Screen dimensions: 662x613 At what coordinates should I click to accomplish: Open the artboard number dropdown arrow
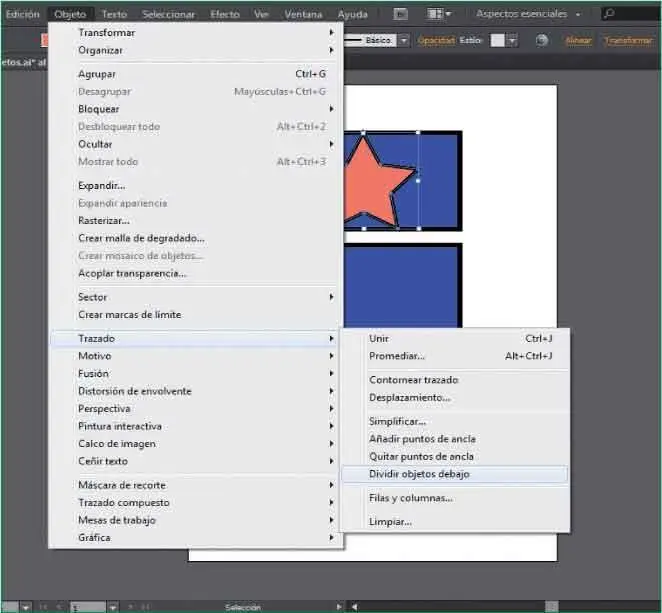pyautogui.click(x=113, y=608)
